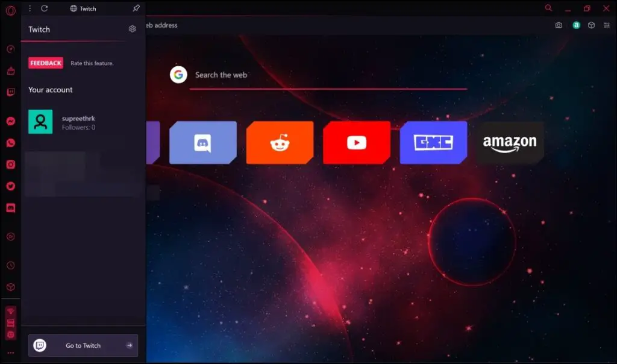
Task: Select the supreethrk username text
Action: 78,119
